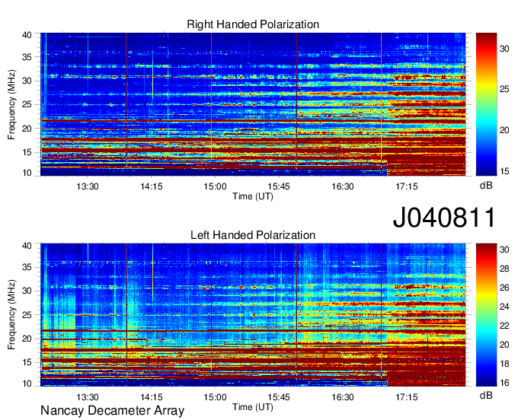The height and width of the screenshot is (420, 518).
Task: Click the 'Nancay Decameter Array' caption
Action: pos(112,411)
